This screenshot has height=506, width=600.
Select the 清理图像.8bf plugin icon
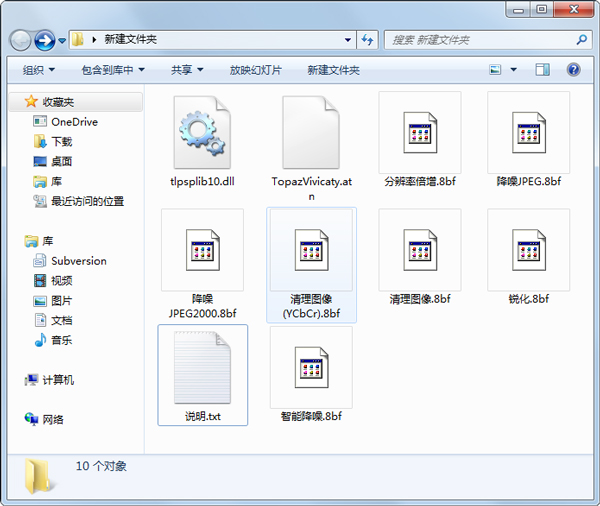(420, 250)
